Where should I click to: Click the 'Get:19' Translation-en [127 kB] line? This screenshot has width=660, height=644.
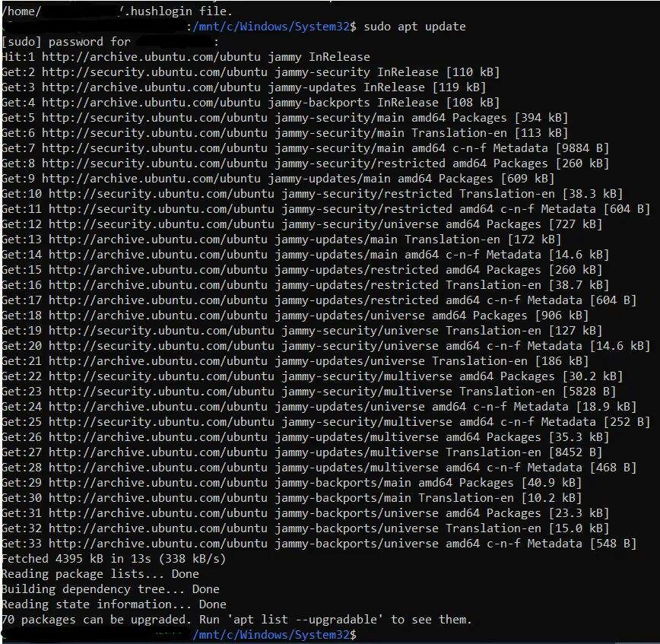point(302,331)
